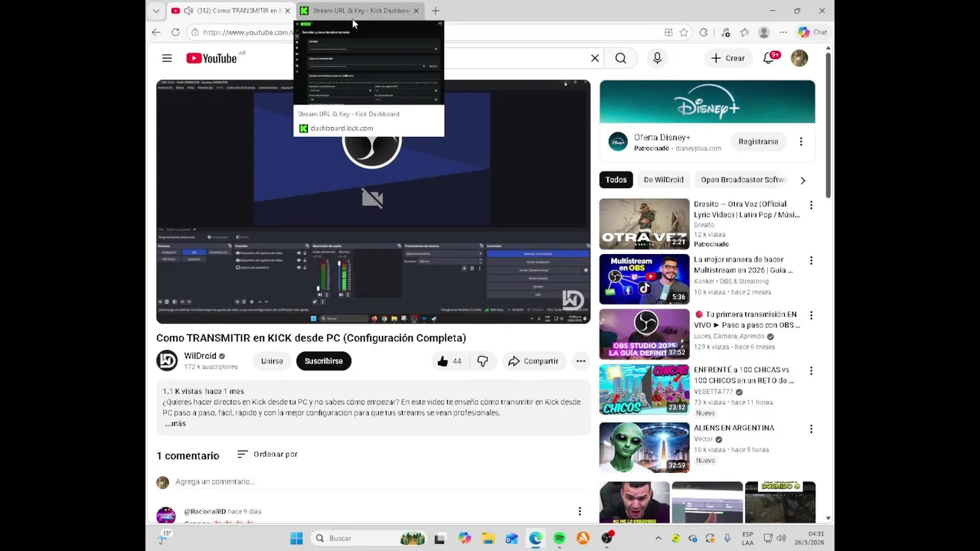
Task: Close the Kick Dashboard tab
Action: [416, 11]
